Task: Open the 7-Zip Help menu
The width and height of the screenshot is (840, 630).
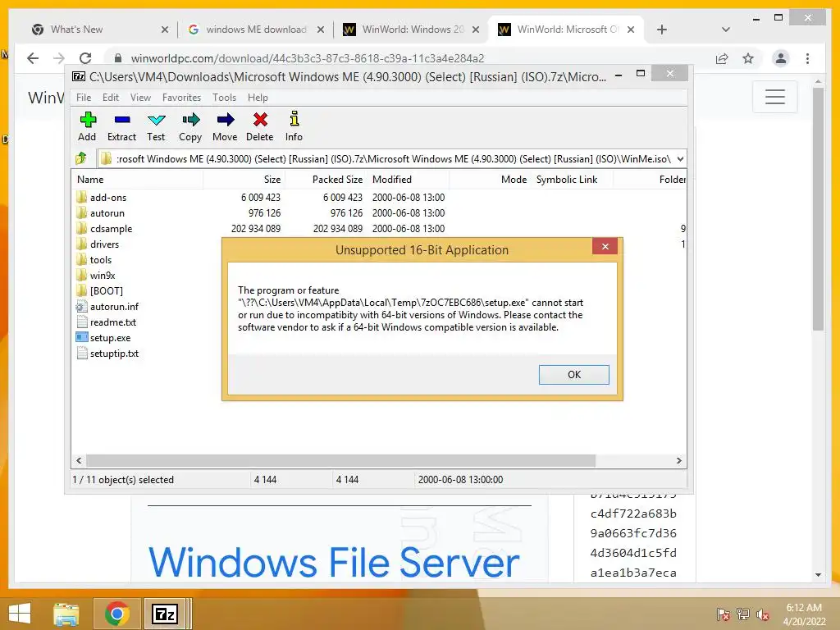Action: click(258, 98)
